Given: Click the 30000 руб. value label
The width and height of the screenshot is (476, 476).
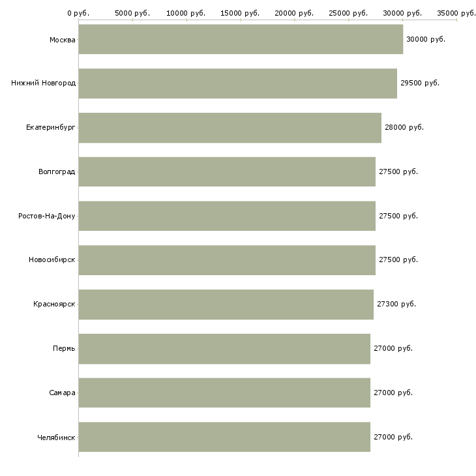Looking at the screenshot, I should tap(425, 40).
